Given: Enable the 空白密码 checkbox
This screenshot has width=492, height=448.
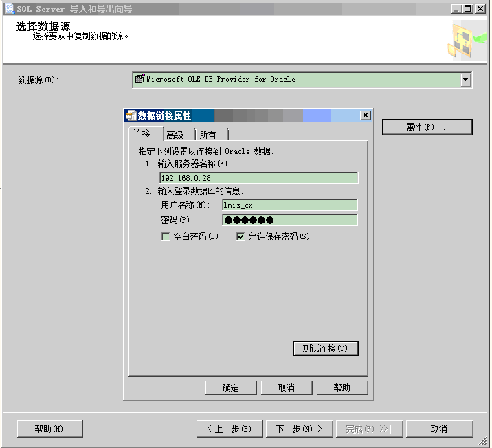Looking at the screenshot, I should click(166, 237).
